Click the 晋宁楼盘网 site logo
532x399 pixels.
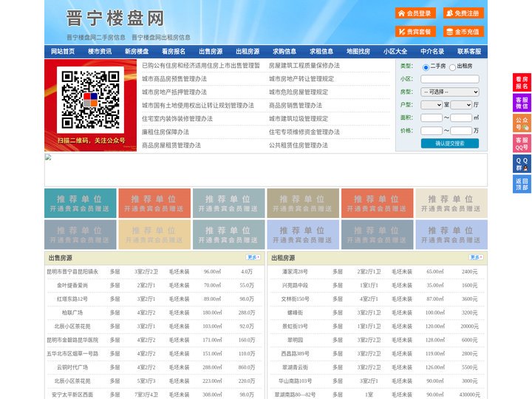[115, 18]
